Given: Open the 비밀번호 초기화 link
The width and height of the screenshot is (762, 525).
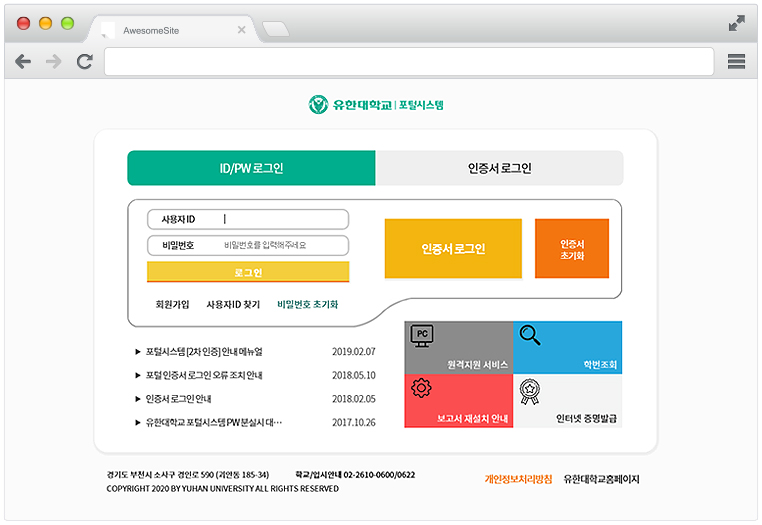Looking at the screenshot, I should tap(308, 304).
